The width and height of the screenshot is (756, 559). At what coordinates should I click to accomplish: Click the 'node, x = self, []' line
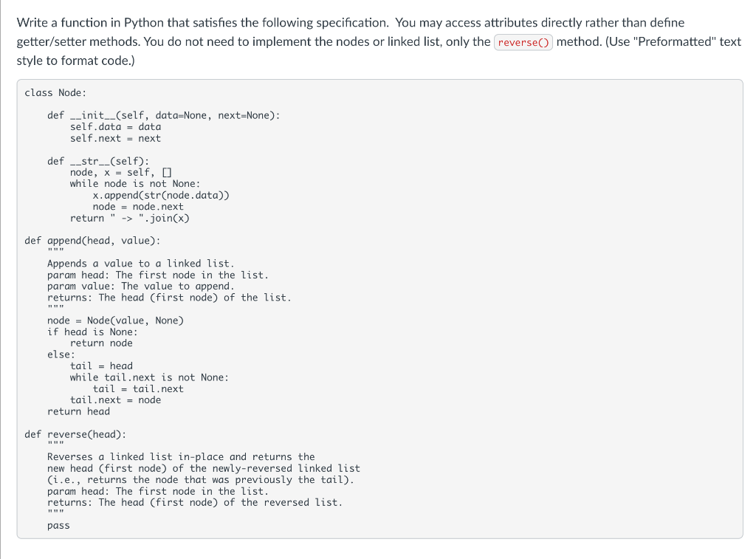point(120,173)
